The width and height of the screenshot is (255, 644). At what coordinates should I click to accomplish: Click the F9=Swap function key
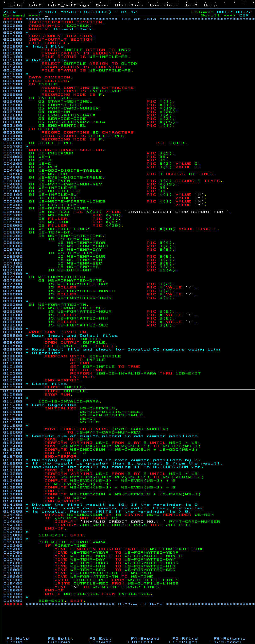[x=100, y=642]
